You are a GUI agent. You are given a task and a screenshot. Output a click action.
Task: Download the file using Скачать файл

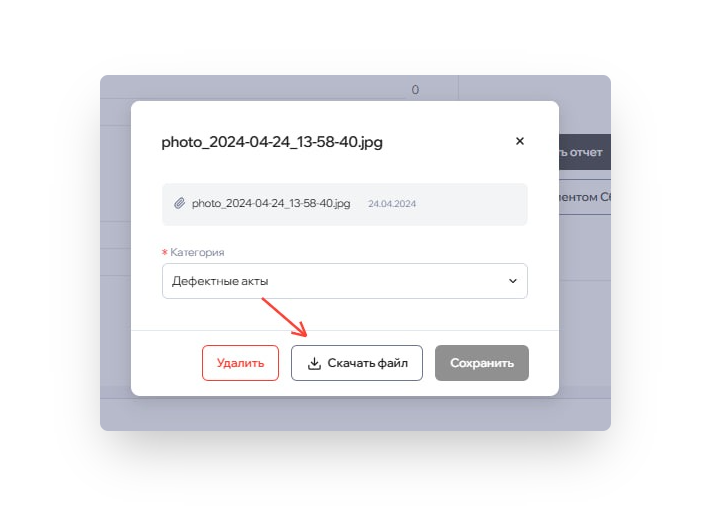click(357, 363)
